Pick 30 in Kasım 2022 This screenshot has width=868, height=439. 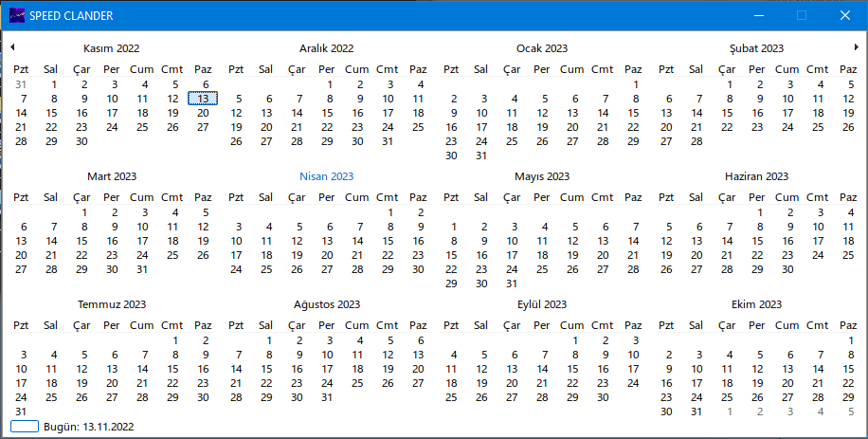(81, 141)
